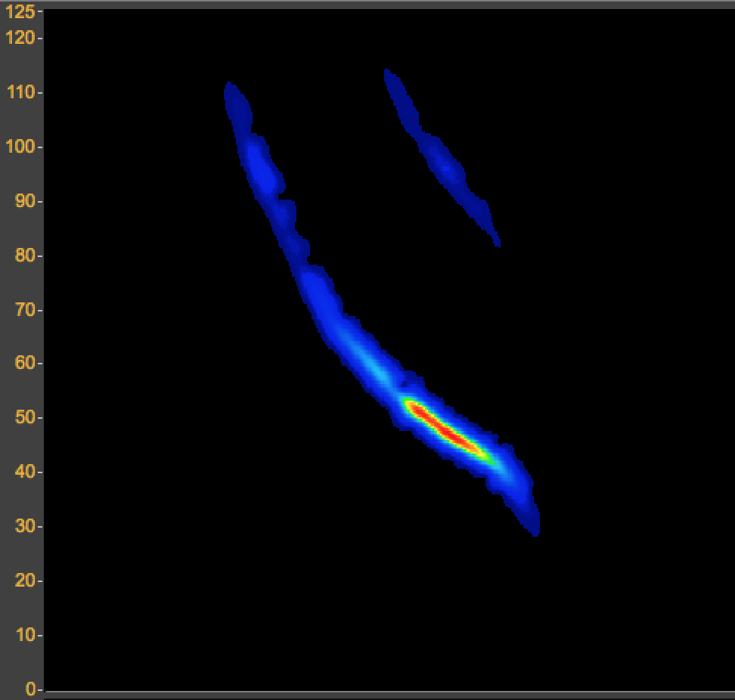Click the 60 axis tick label
Image resolution: width=735 pixels, height=700 pixels.
tap(24, 363)
